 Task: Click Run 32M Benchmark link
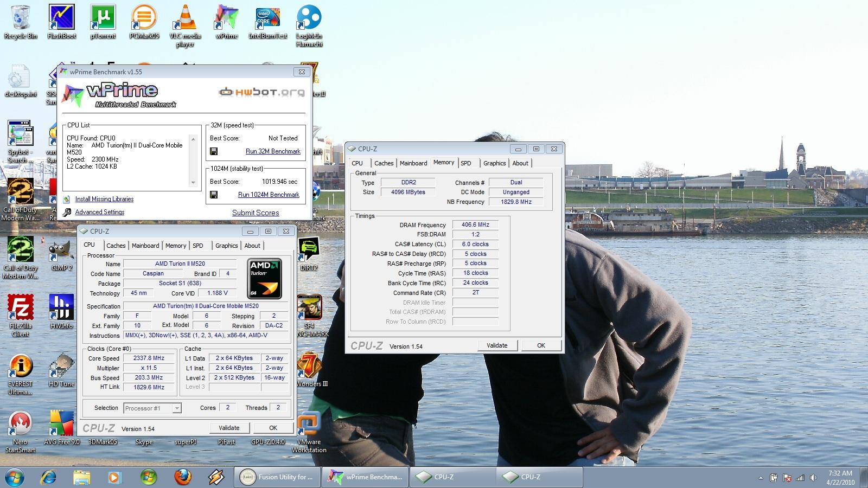pyautogui.click(x=273, y=151)
